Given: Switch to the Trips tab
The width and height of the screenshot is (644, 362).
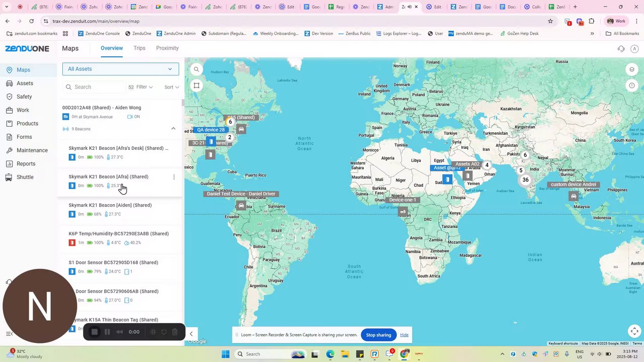Looking at the screenshot, I should click(x=139, y=48).
